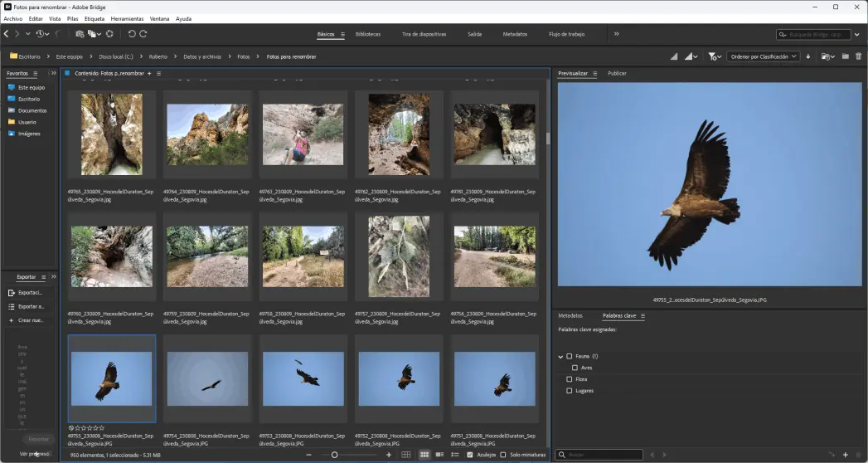Click Exportar button in export panel

click(x=38, y=439)
